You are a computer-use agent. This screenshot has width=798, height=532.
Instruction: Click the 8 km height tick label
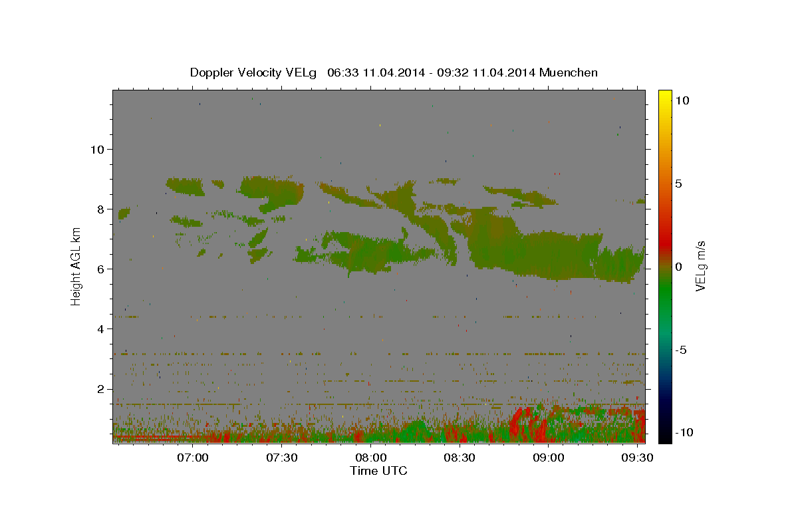(101, 209)
